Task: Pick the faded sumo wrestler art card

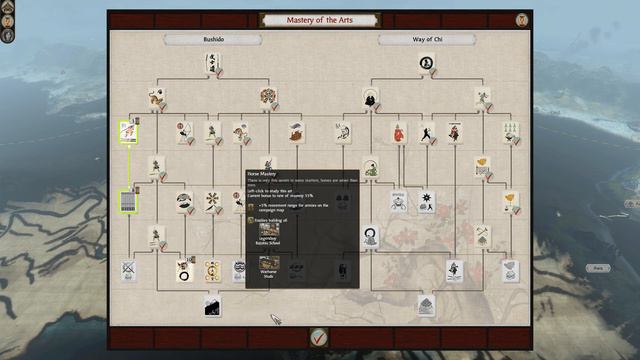Action: click(x=399, y=202)
